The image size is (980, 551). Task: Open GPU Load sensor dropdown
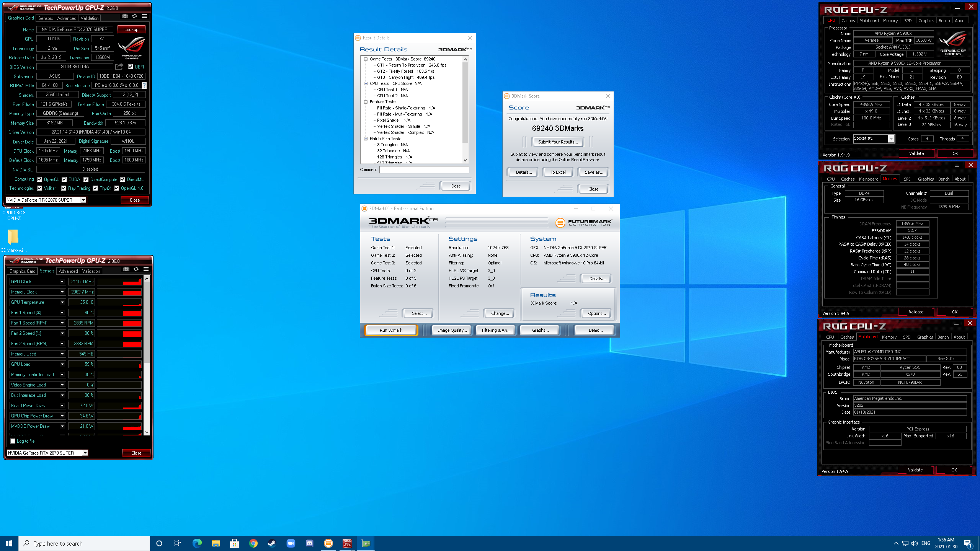[62, 364]
